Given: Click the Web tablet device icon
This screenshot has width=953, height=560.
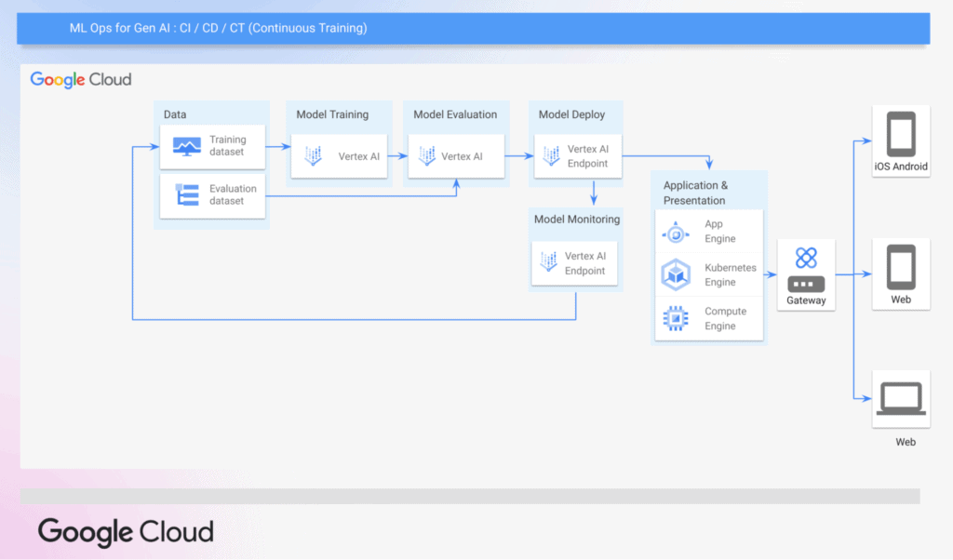Looking at the screenshot, I should [901, 267].
